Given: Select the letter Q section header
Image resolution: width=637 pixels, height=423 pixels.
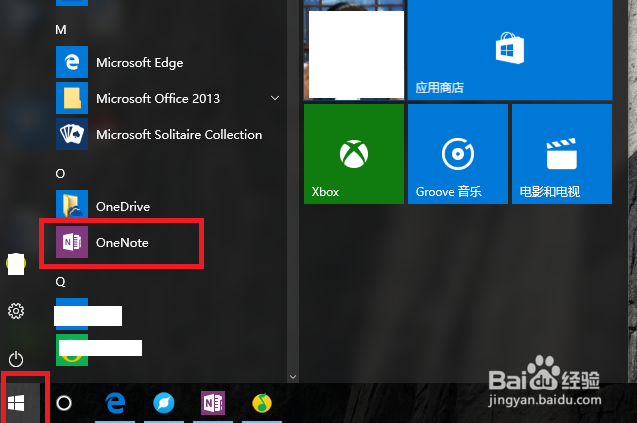Looking at the screenshot, I should (60, 281).
